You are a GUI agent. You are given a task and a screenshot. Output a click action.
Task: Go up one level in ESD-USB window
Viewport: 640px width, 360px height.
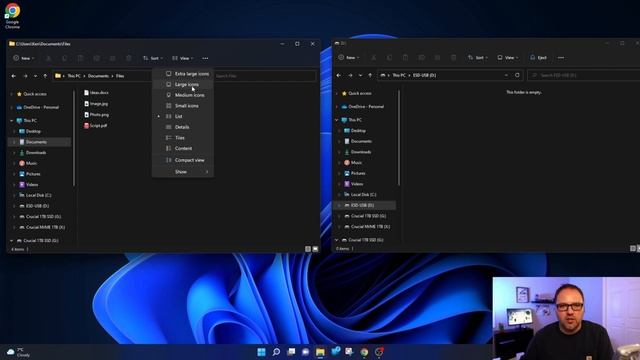coord(370,75)
